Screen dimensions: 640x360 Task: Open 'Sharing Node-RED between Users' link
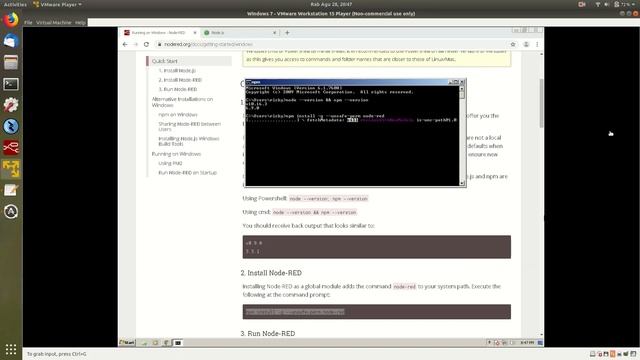(x=189, y=127)
